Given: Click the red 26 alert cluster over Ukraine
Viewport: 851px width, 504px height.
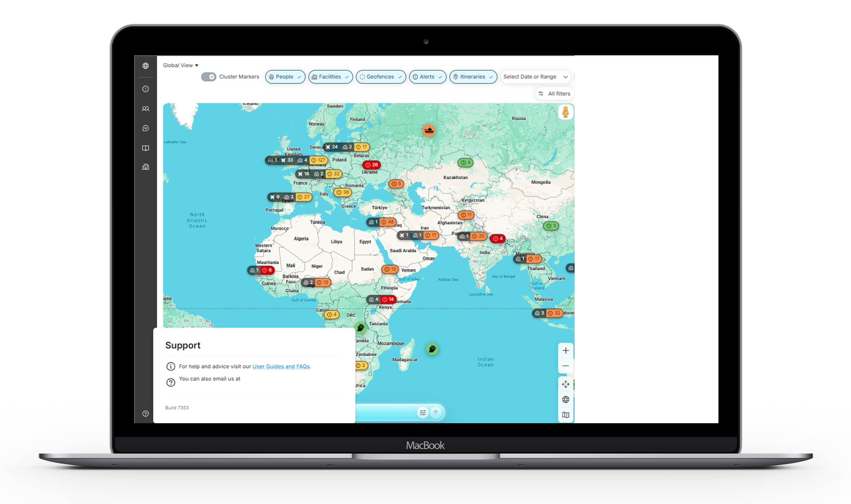Looking at the screenshot, I should [x=371, y=165].
